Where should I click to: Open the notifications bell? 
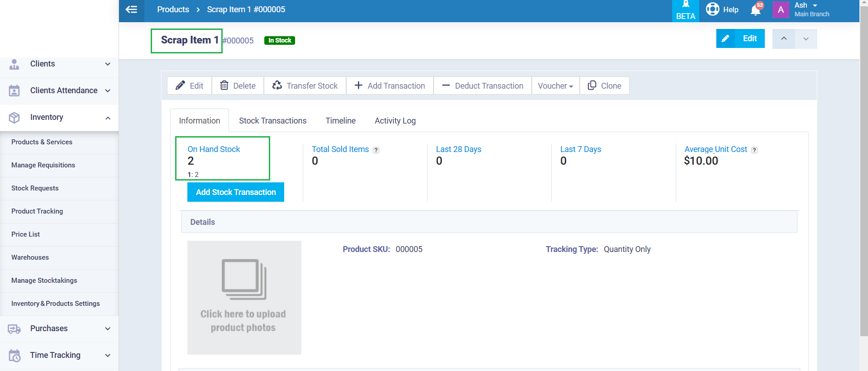click(x=755, y=10)
